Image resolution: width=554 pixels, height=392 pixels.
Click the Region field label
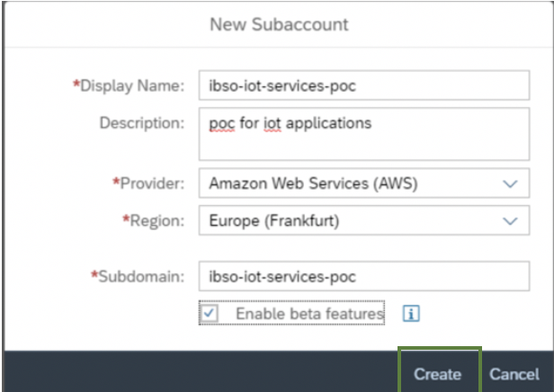click(x=153, y=221)
